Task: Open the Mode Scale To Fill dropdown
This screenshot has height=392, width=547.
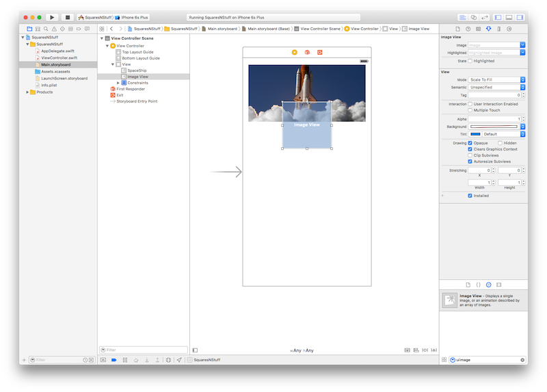Action: [496, 79]
